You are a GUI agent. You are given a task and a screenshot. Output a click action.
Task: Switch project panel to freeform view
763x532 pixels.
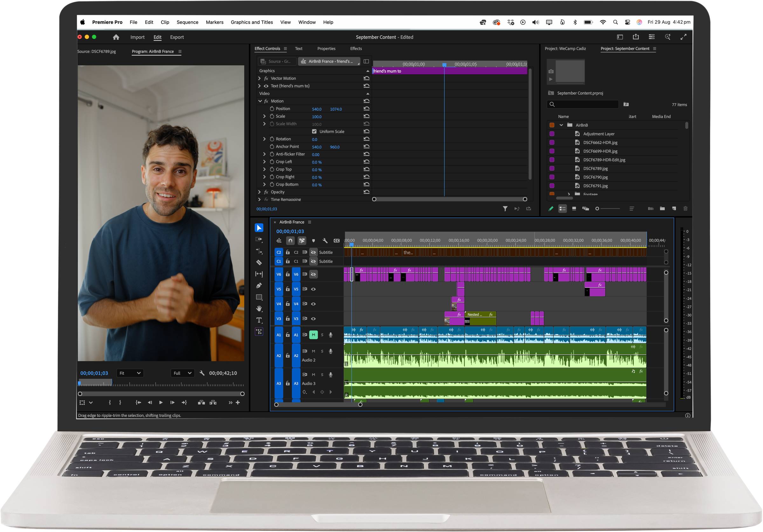[x=586, y=208]
